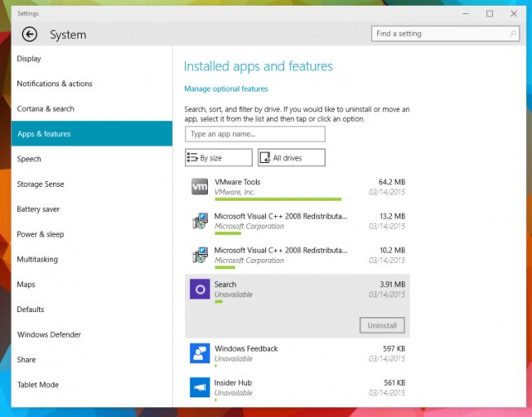Click the VMware Tools size bar
The height and width of the screenshot is (417, 532).
pyautogui.click(x=278, y=199)
